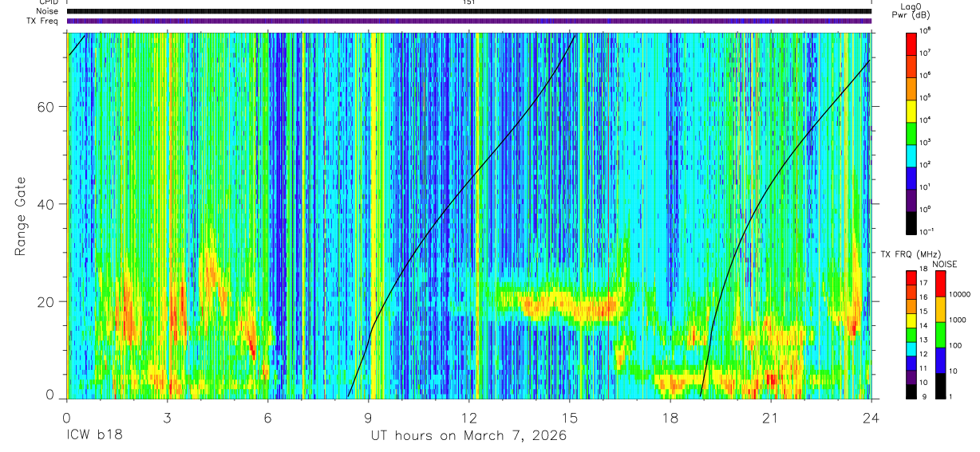Click the top red segment of the TX FRQ bar
The image size is (980, 452).
pyautogui.click(x=911, y=278)
